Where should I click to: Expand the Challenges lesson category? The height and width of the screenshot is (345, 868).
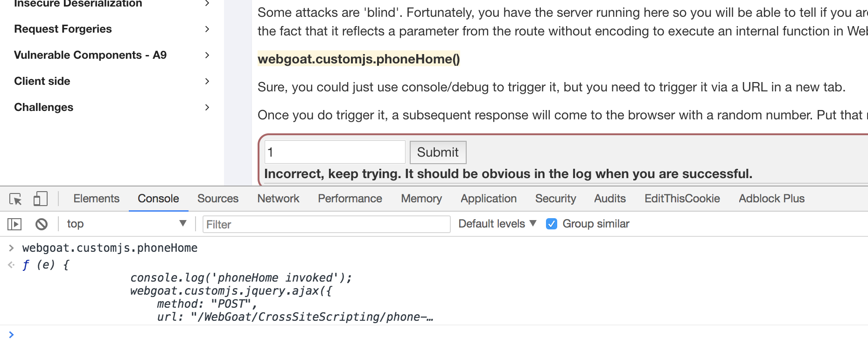click(112, 107)
